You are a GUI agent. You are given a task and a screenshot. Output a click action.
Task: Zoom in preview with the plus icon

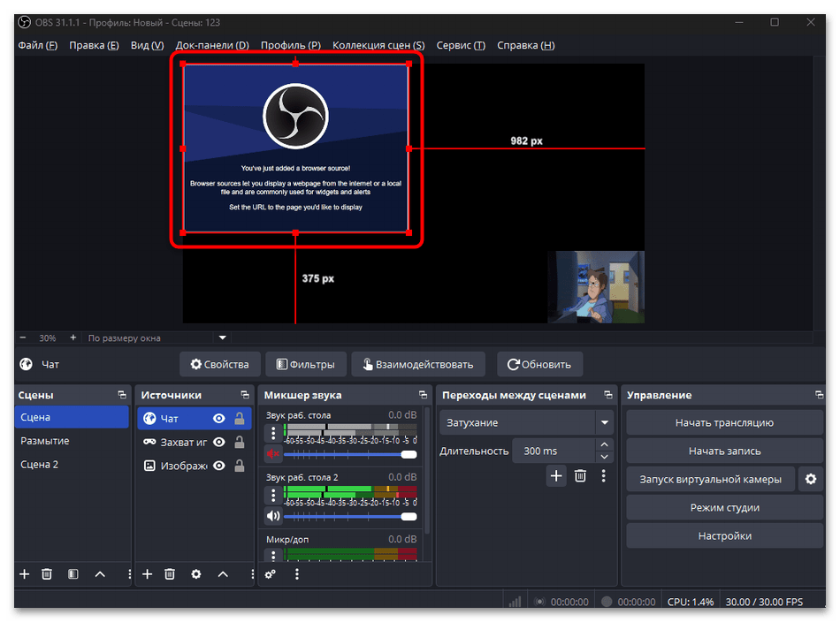pos(73,338)
